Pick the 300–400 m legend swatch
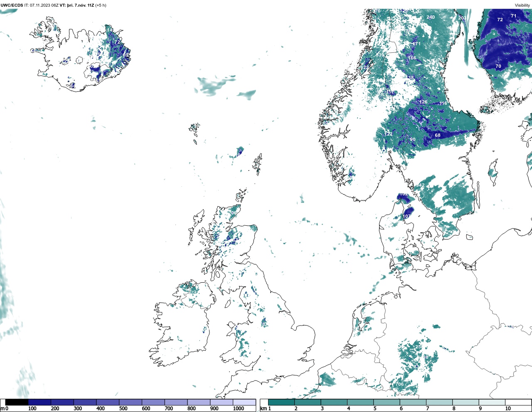Image resolution: width=532 pixels, height=412 pixels. (x=85, y=402)
